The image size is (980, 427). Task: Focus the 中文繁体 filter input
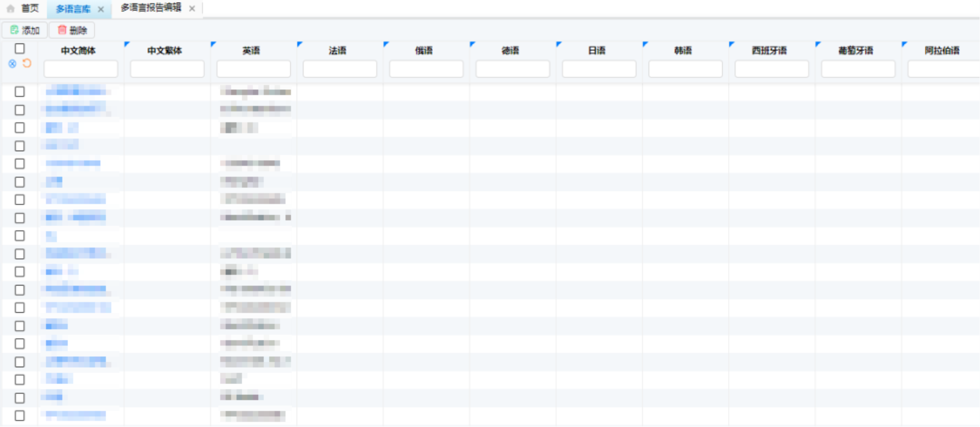coord(167,69)
